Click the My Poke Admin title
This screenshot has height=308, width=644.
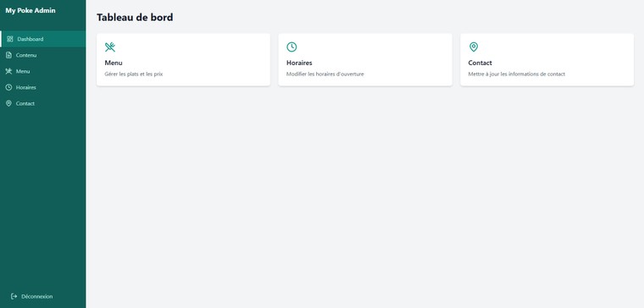coord(31,11)
